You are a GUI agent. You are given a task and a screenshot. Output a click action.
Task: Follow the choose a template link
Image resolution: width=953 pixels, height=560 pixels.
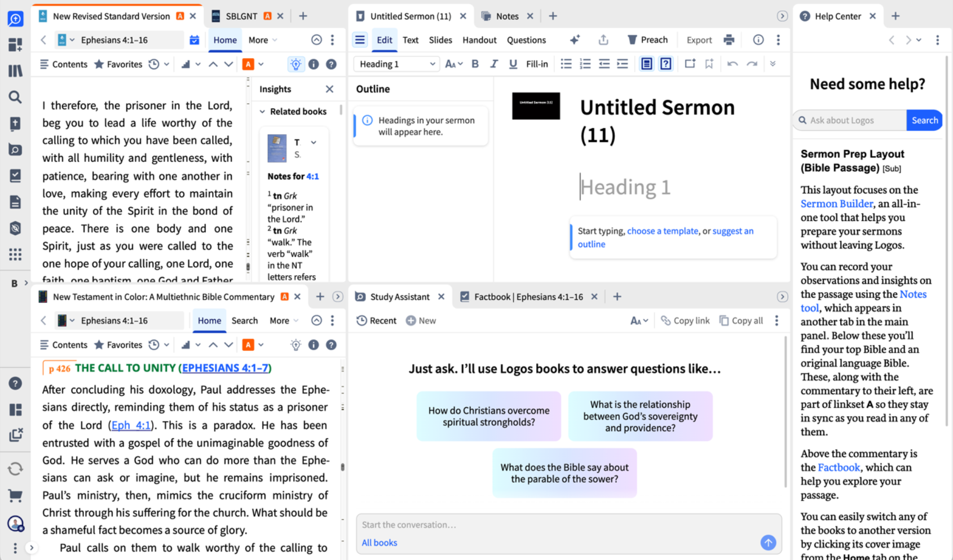click(663, 231)
